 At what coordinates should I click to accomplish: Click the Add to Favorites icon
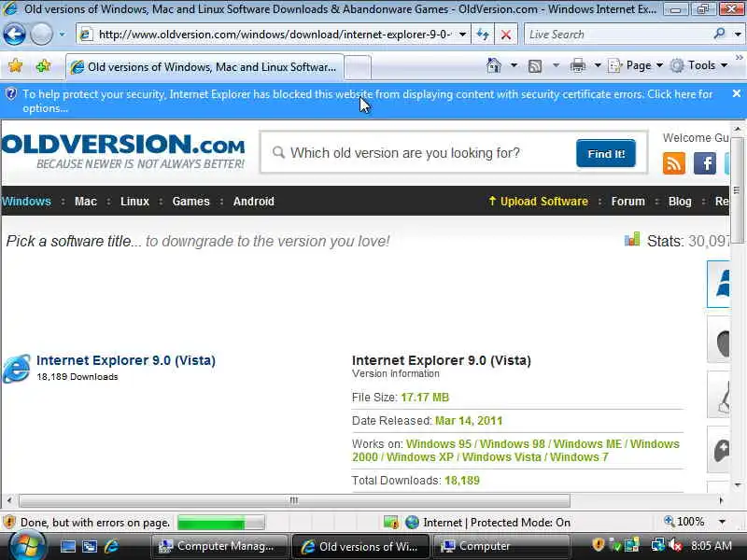click(43, 65)
